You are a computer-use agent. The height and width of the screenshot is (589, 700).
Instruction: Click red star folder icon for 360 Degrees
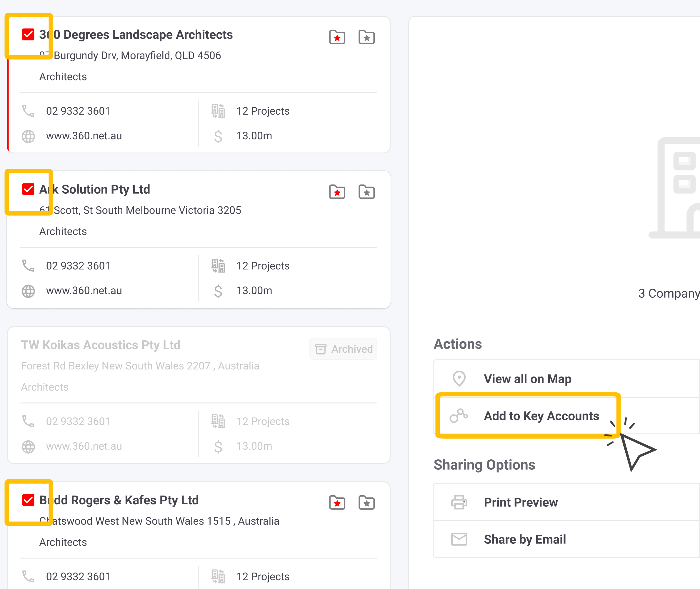[337, 37]
